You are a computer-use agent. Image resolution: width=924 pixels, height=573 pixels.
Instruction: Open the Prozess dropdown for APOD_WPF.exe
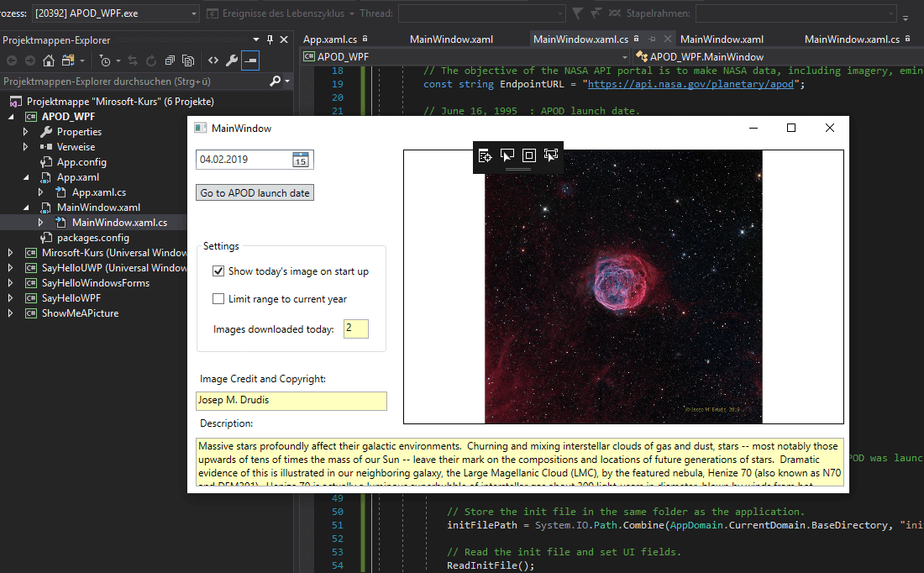(x=194, y=13)
